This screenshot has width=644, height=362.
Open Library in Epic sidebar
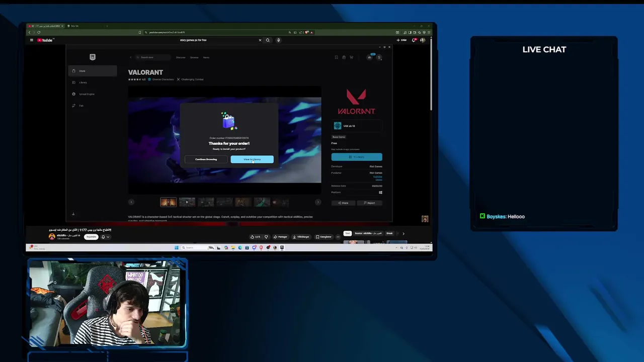point(93,82)
